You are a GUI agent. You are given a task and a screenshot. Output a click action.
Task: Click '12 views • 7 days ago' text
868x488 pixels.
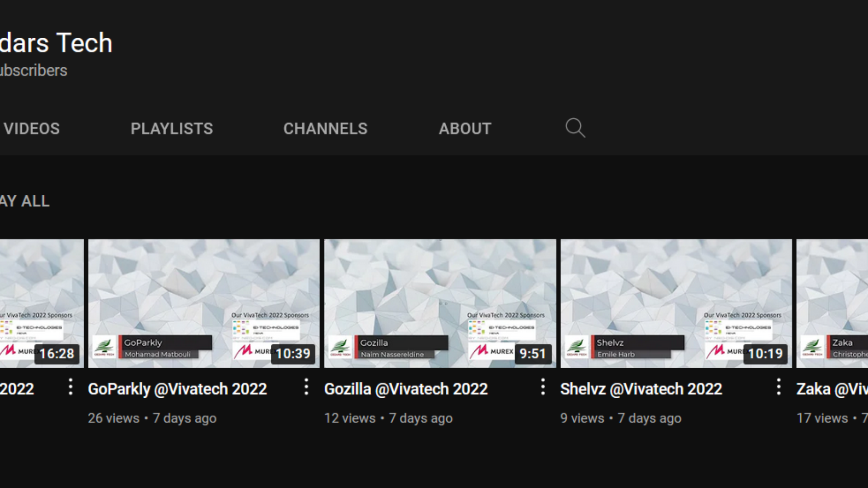pyautogui.click(x=388, y=418)
